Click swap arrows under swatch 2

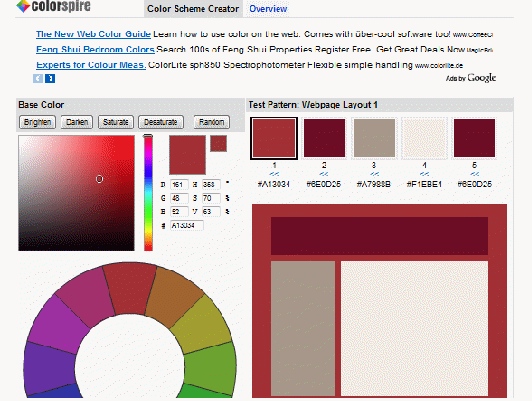(324, 174)
